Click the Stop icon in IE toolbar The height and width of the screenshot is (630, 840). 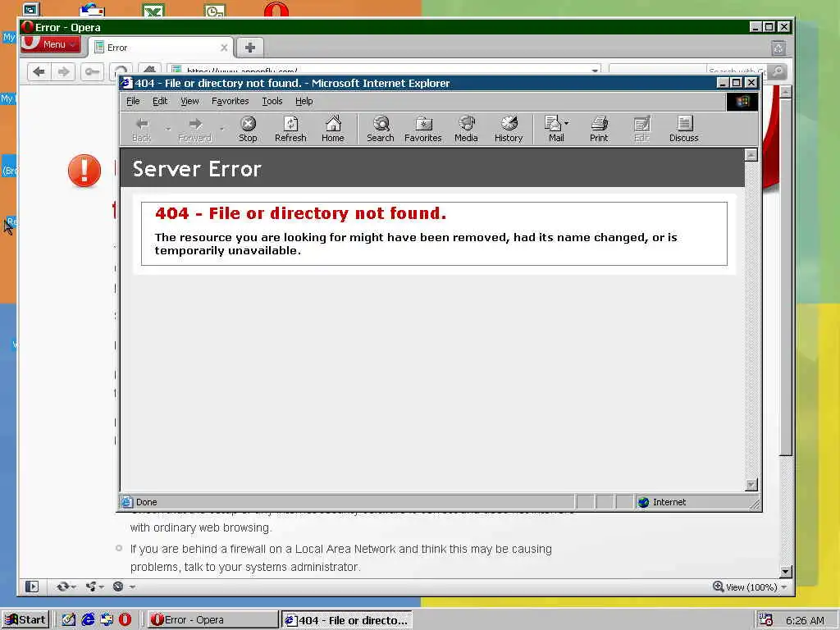(248, 129)
